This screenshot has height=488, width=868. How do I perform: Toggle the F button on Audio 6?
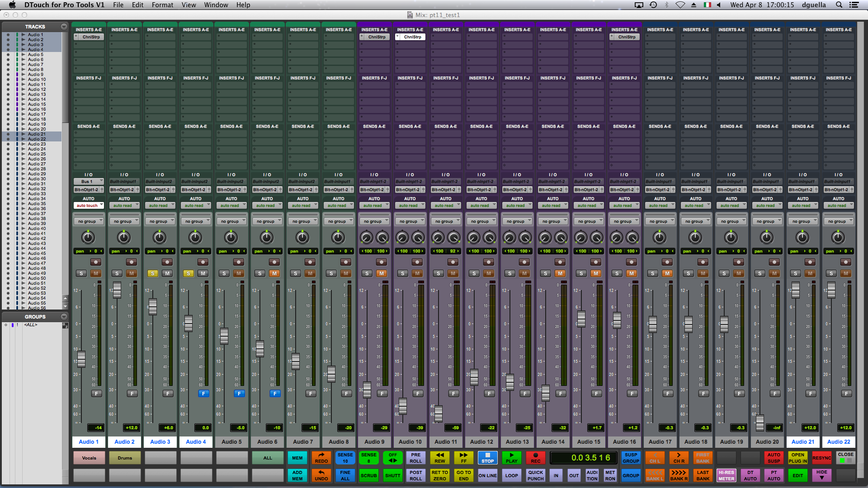(275, 394)
